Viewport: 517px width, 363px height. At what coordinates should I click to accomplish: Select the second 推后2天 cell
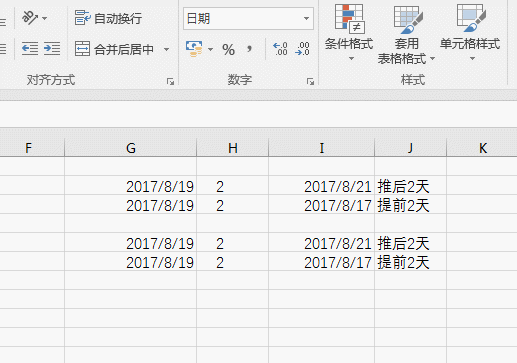(x=410, y=243)
